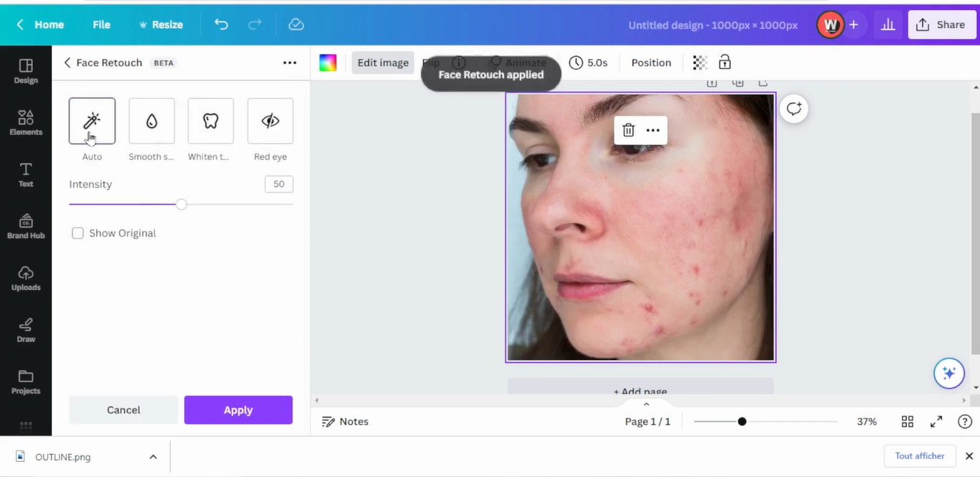Viewport: 980px width, 477px height.
Task: Apply the face retouch changes
Action: coord(238,409)
